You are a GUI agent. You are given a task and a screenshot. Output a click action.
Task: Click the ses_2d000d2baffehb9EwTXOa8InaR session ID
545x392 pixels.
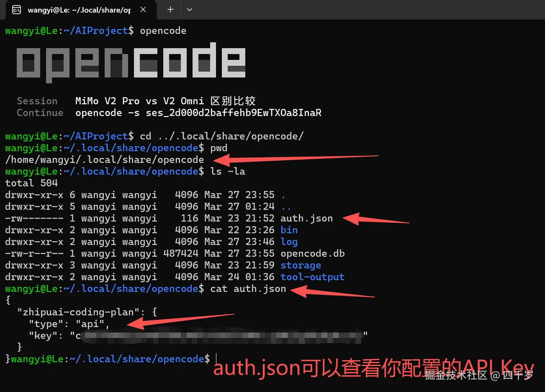click(x=234, y=113)
